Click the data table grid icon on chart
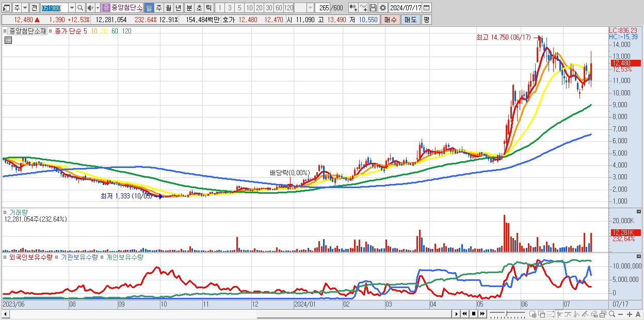644x320 pixels. 7,40
